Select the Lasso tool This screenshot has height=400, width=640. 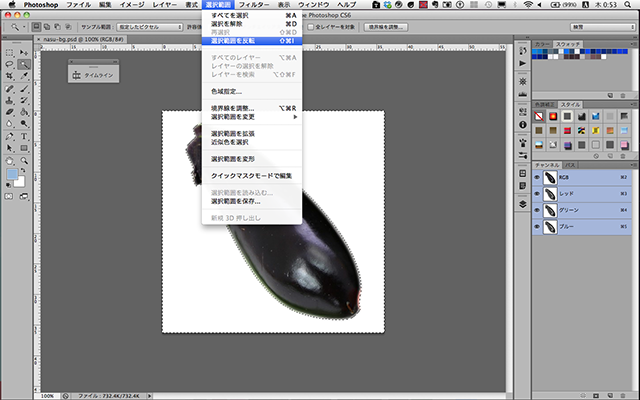click(9, 63)
